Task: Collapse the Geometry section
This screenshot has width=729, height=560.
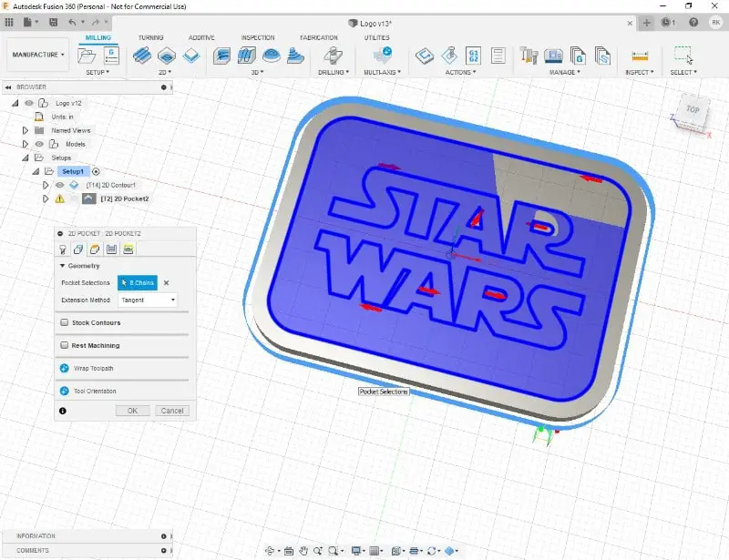Action: click(62, 266)
